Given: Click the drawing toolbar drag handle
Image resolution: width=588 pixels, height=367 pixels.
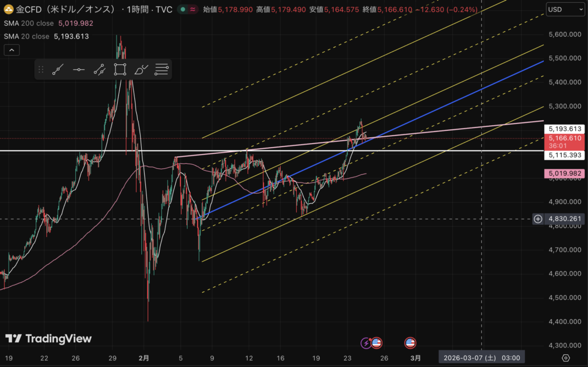Looking at the screenshot, I should (x=41, y=70).
